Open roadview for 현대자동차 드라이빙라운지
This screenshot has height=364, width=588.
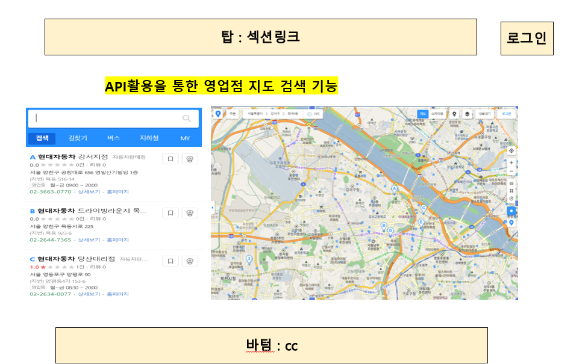point(190,213)
